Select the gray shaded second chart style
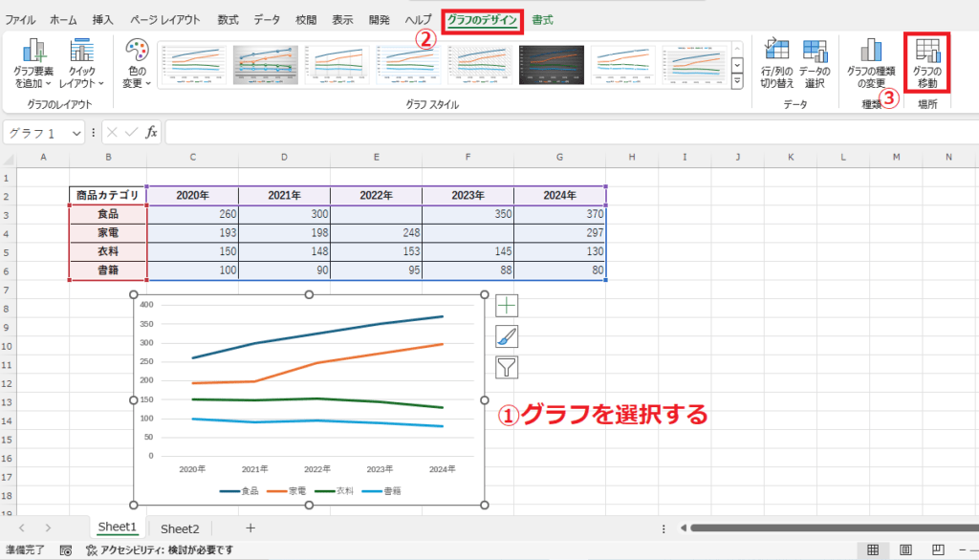This screenshot has width=979, height=560. point(266,65)
